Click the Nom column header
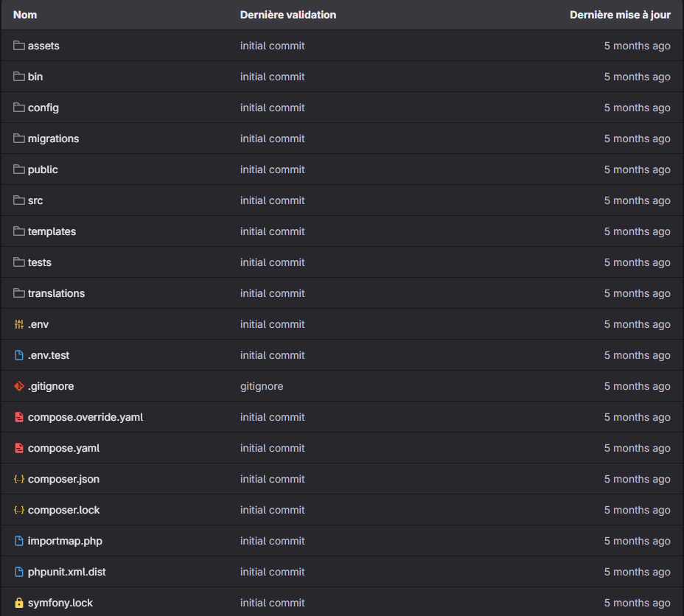The height and width of the screenshot is (616, 684). click(x=25, y=15)
